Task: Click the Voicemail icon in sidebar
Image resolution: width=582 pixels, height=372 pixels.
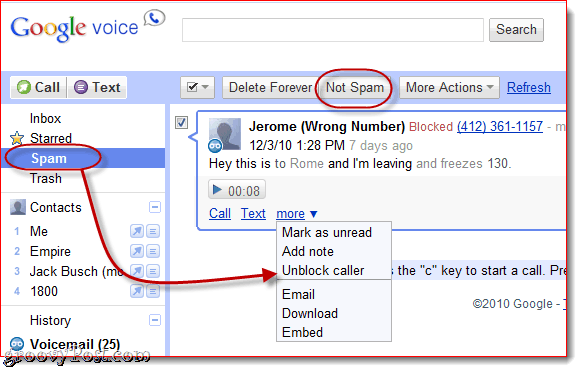Action: tap(17, 344)
